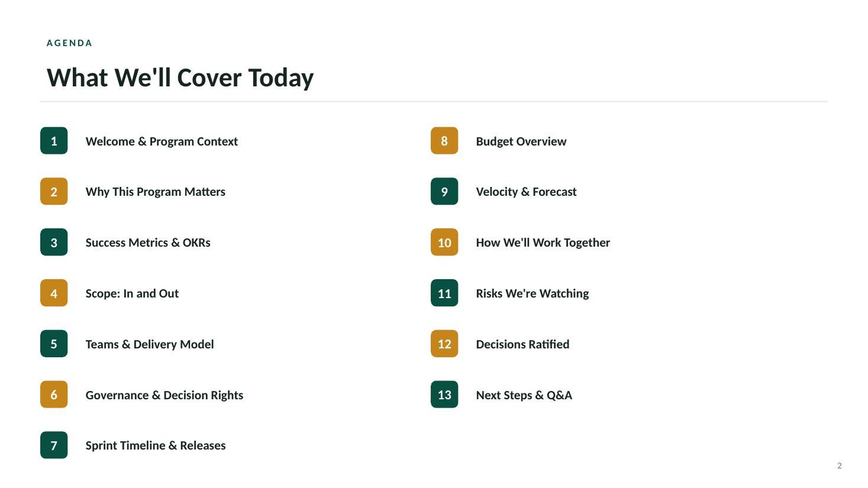This screenshot has height=488, width=868.
Task: Click the gold number 2 badge
Action: coord(54,192)
